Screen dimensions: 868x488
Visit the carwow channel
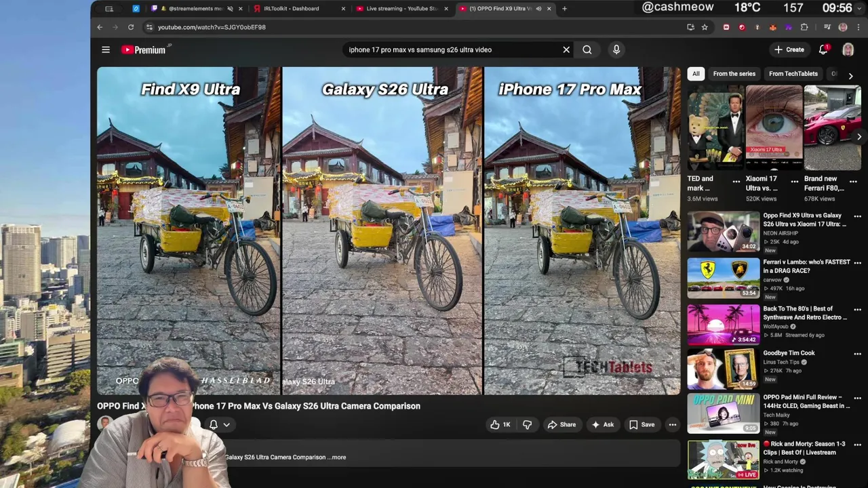(772, 279)
